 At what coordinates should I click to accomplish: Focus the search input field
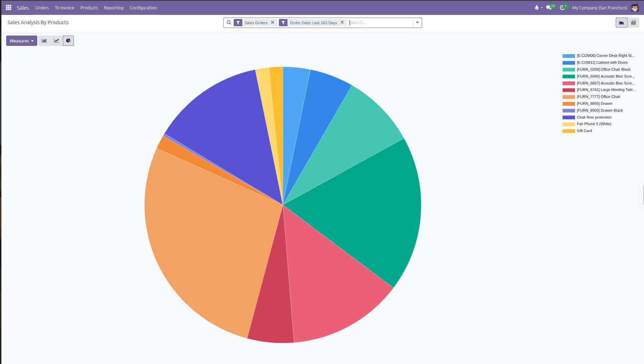click(x=381, y=23)
